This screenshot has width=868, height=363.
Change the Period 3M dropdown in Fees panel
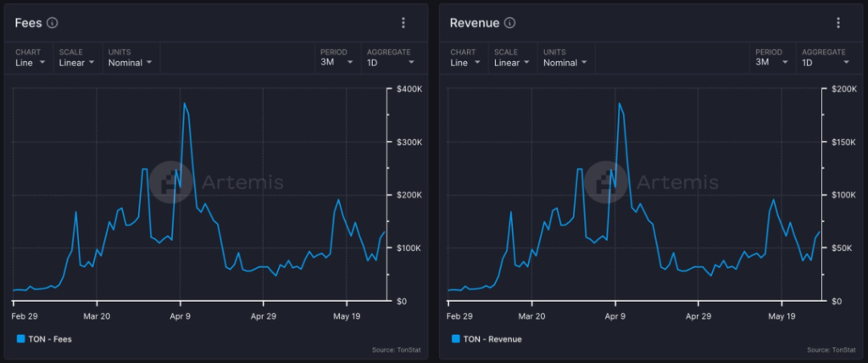click(x=335, y=62)
